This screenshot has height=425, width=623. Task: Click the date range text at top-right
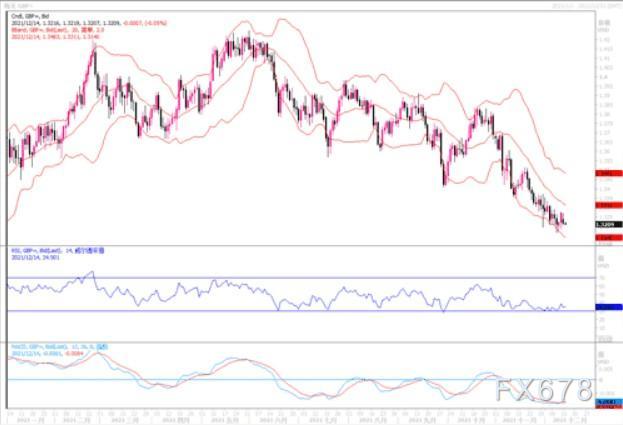point(586,6)
